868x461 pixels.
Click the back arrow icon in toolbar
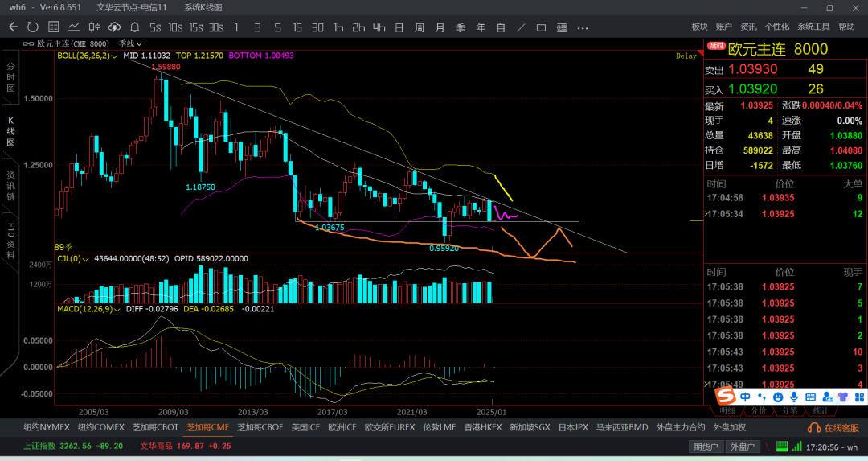click(x=13, y=27)
